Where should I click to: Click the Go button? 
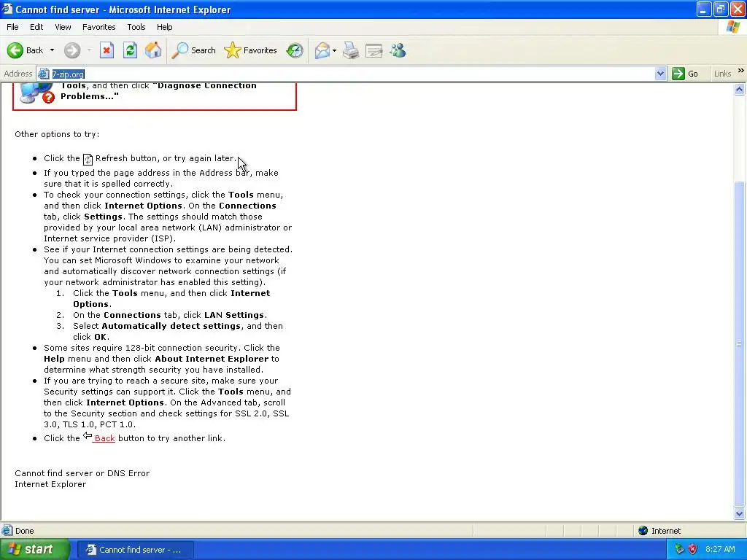point(685,74)
